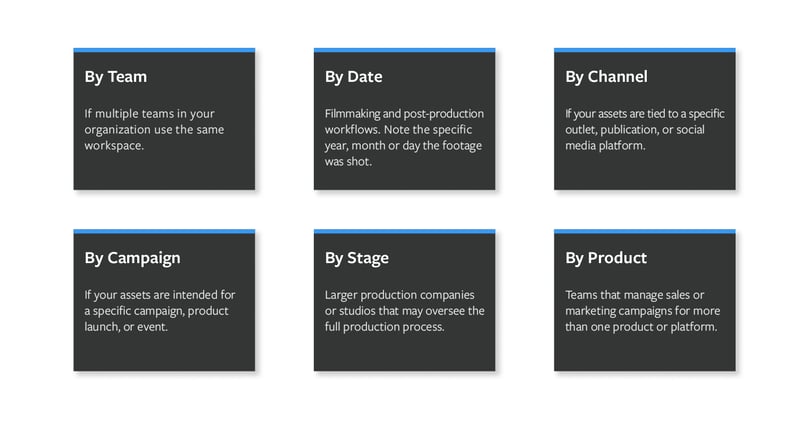809x422 pixels.
Task: Click the filmmaking and post-production workflows text
Action: pos(404,137)
